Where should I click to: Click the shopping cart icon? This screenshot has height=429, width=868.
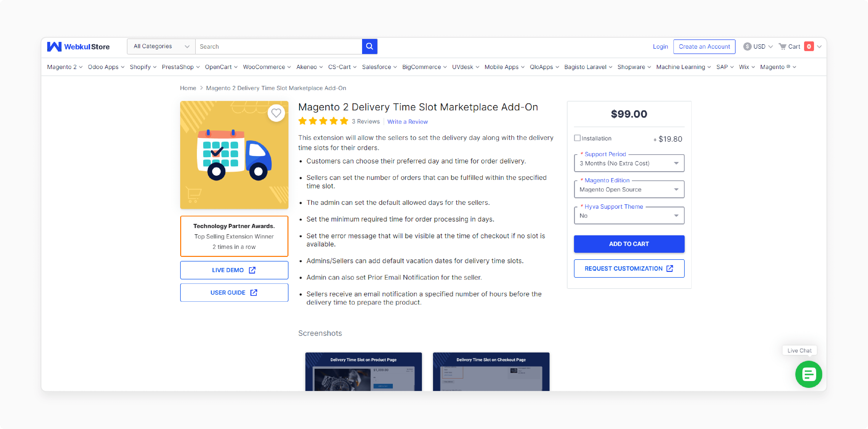(x=782, y=46)
